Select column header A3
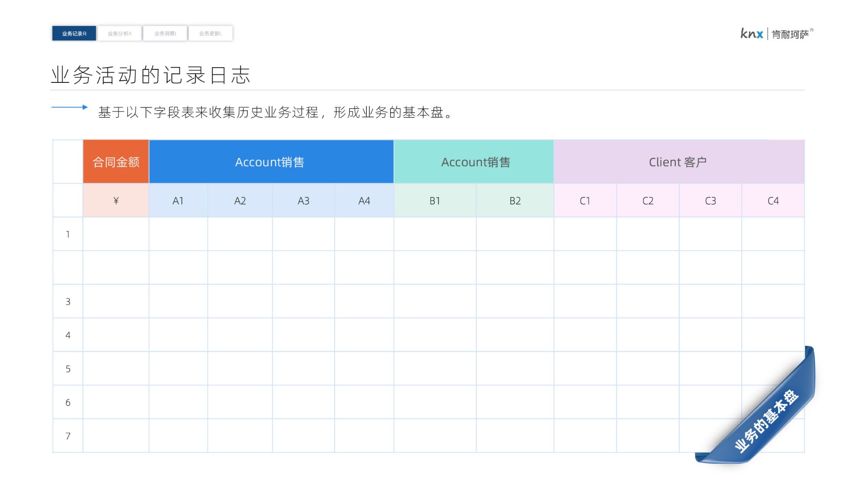This screenshot has height=488, width=868. 303,200
